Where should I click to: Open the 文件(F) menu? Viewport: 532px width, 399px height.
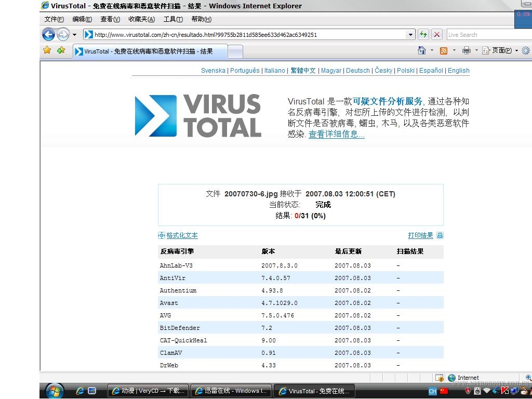pos(54,19)
